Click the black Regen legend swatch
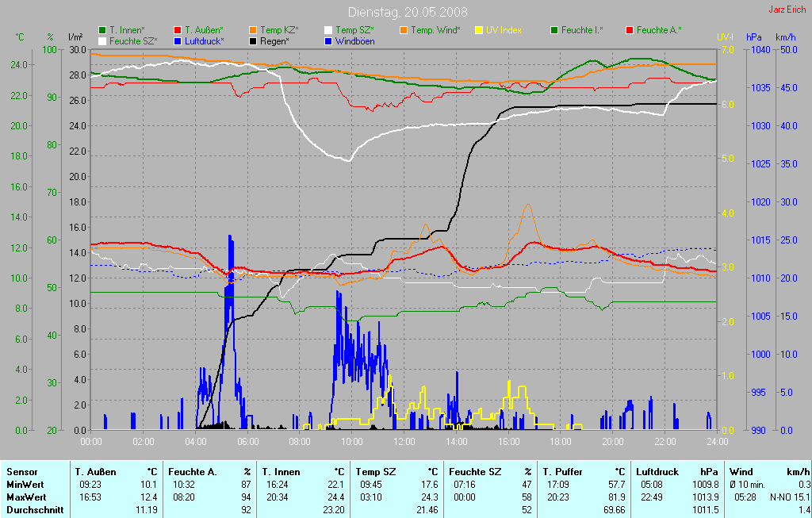Screen dimensions: 812x518 point(253,41)
